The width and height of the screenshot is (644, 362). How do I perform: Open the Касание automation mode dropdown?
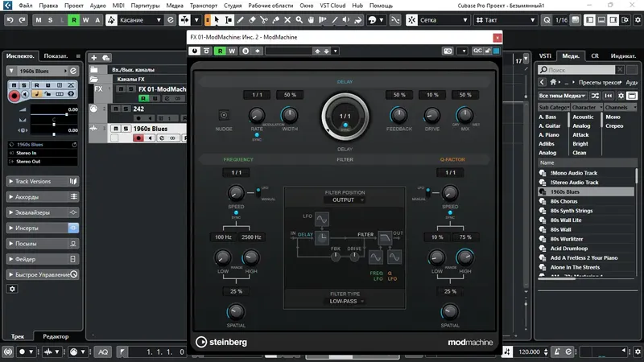140,19
